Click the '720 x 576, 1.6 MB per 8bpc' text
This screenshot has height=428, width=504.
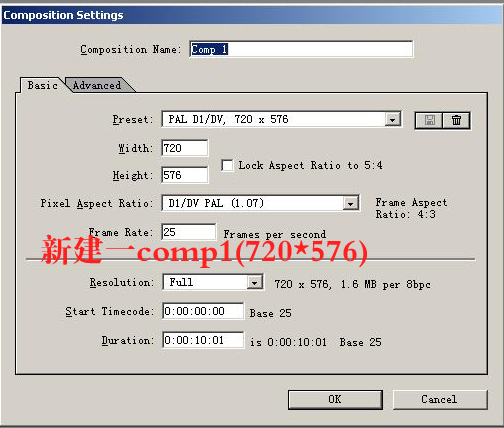(x=352, y=284)
